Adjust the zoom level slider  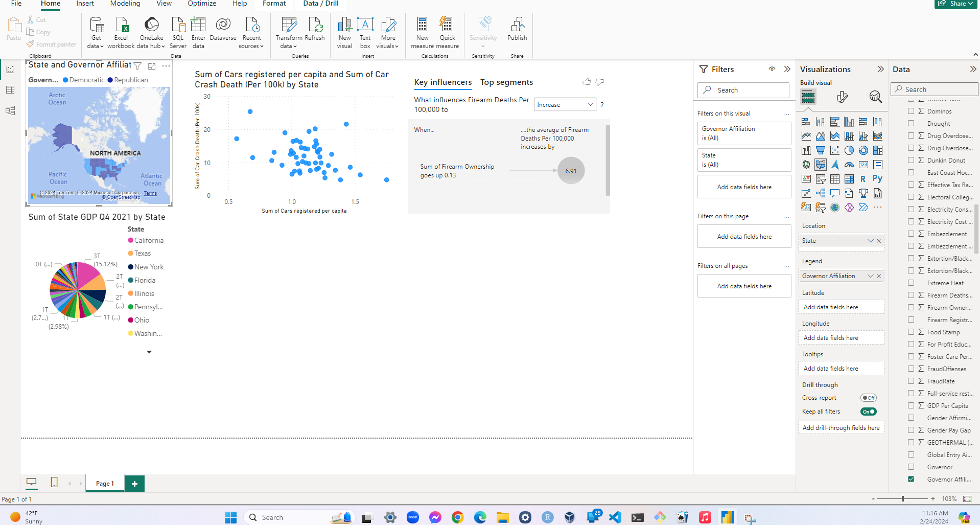click(x=903, y=498)
